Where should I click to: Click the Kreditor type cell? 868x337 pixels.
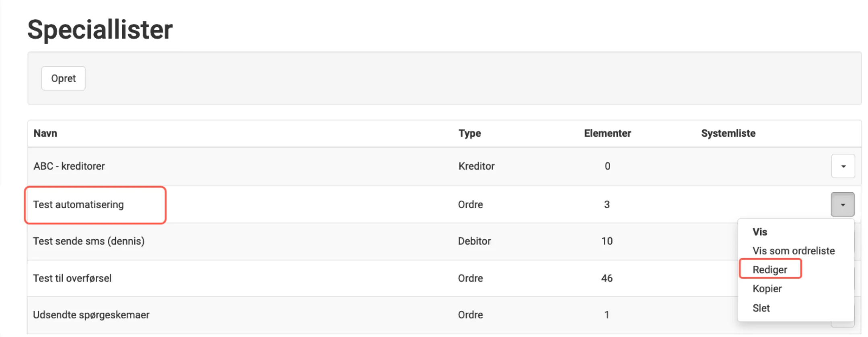pos(476,166)
